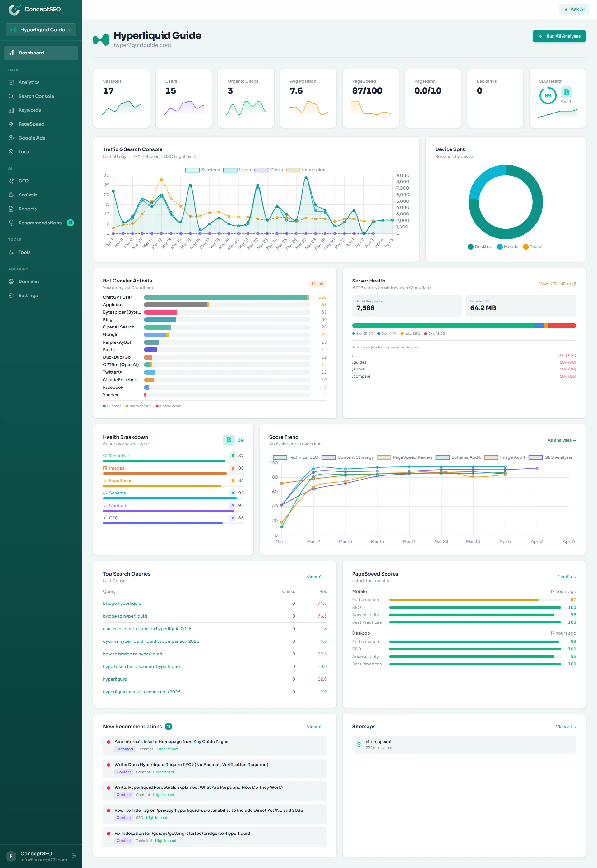Viewport: 597px width, 868px height.
Task: Toggle the Image Audit line in Score Trend
Action: click(x=505, y=457)
